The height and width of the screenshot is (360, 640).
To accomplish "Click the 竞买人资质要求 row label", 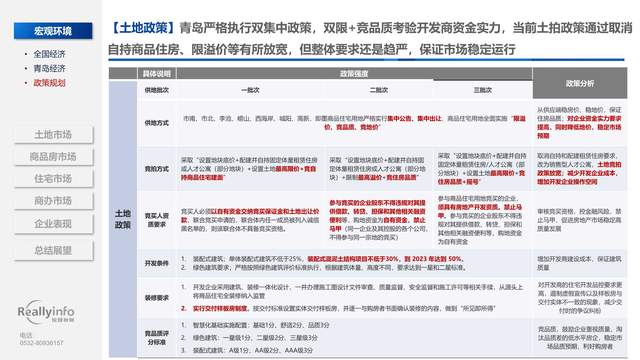I will 156,220.
